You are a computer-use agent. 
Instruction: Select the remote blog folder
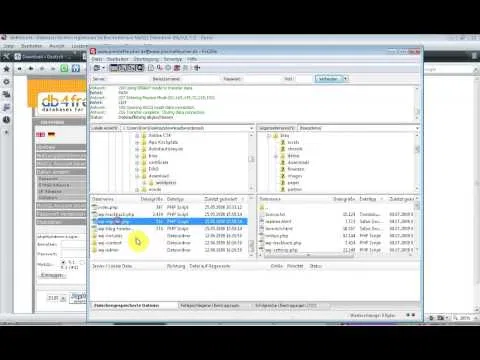285,136
